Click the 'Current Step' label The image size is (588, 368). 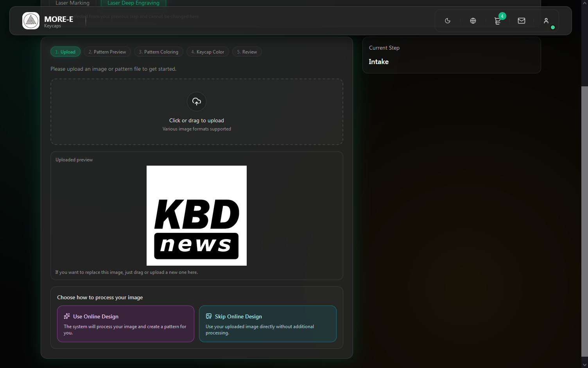pos(384,48)
